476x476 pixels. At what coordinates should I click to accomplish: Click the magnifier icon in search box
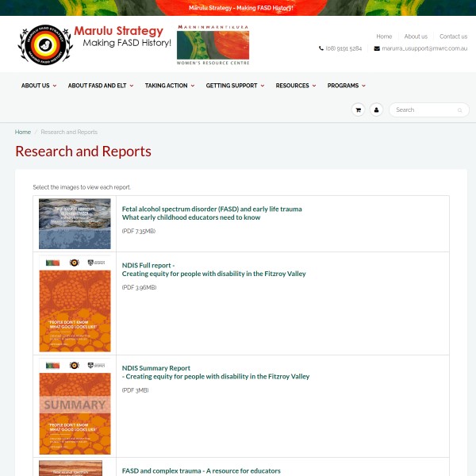[461, 110]
